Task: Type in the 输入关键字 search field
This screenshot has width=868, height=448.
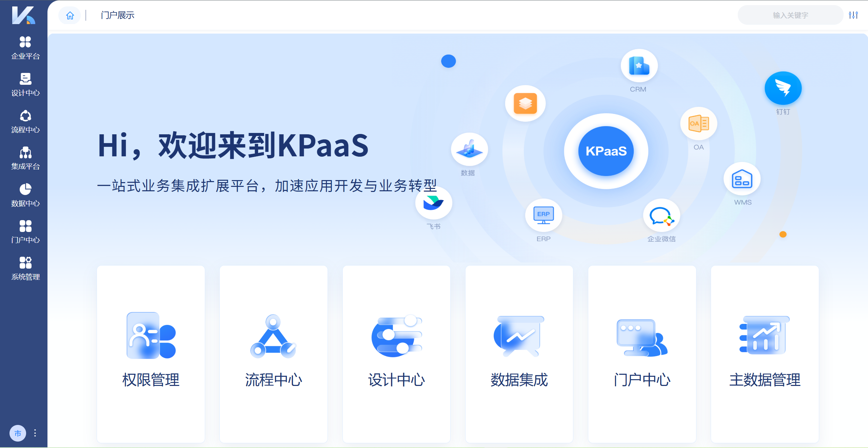Action: pyautogui.click(x=790, y=15)
